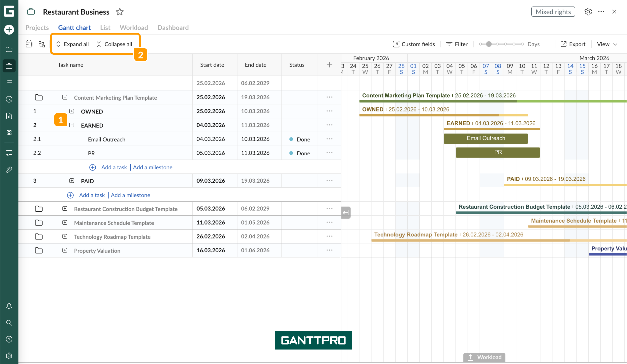Switch to the Dashboard tab
Screen dimensions: 627x364
point(173,27)
